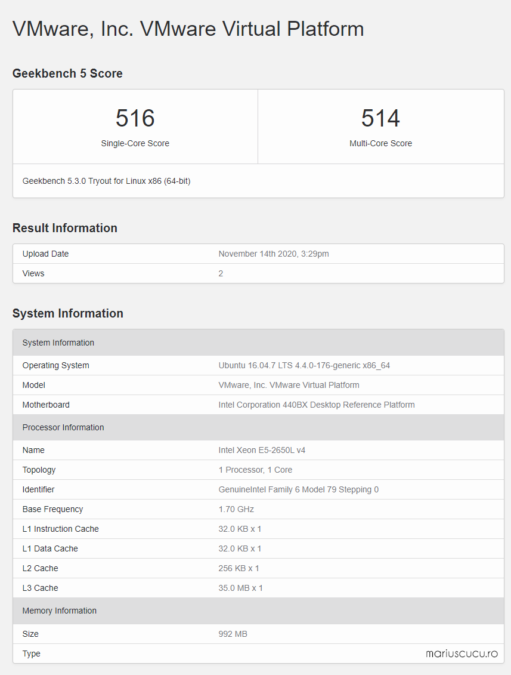
Task: Click the processor 'Name' label
Action: pyautogui.click(x=33, y=450)
